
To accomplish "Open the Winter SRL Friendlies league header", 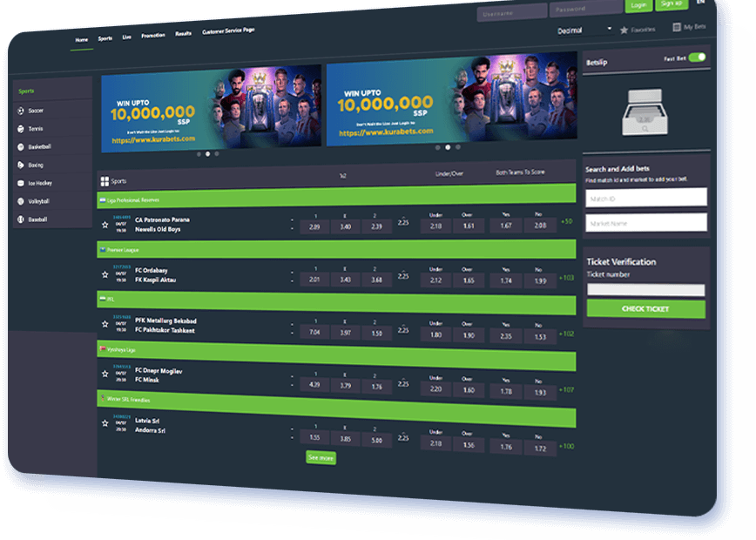I will pyautogui.click(x=336, y=408).
